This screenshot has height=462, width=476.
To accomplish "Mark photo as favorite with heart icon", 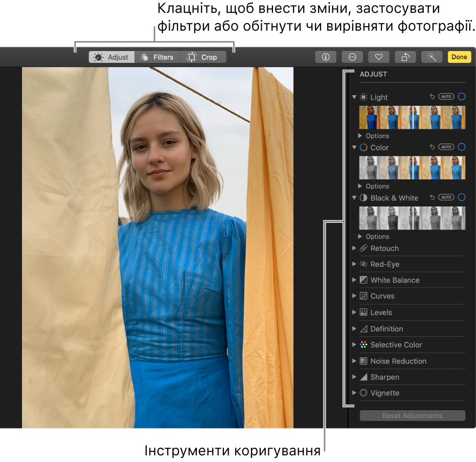I will pos(378,57).
